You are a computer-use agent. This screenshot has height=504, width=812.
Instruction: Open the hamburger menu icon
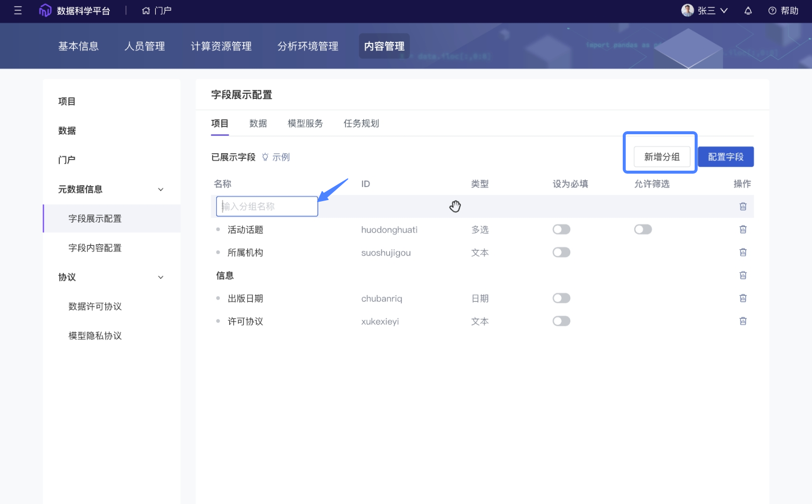[18, 10]
